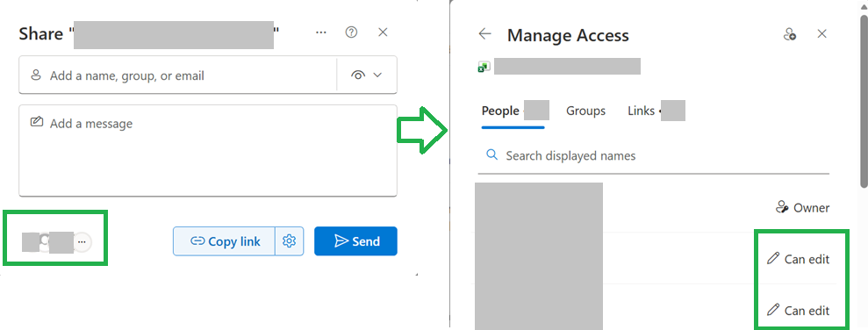Open link settings gear icon
This screenshot has height=330, width=868.
click(x=290, y=241)
